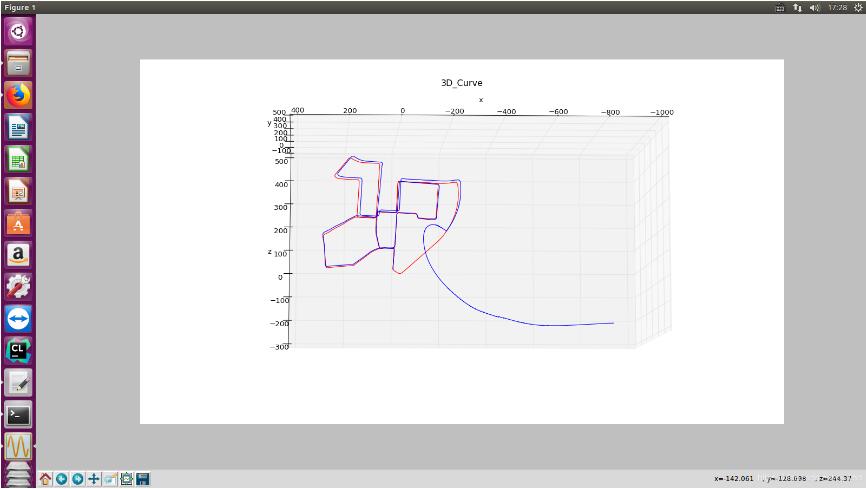Screen dimensions: 866x489
Task: Toggle the Pan axes tool
Action: (94, 479)
